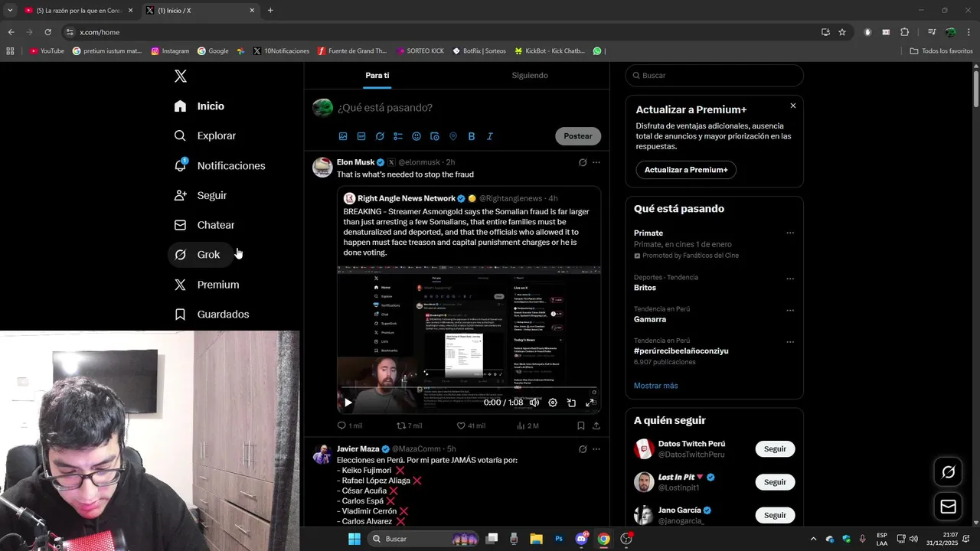Reply to Elon Musk's post
Screen dimensions: 980x551
[349, 425]
